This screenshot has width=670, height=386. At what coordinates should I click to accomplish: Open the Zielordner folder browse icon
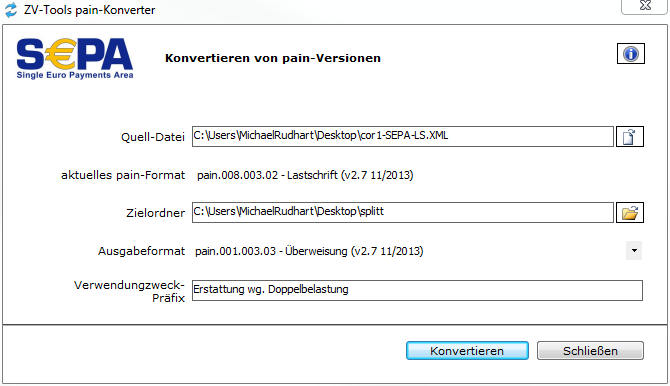click(x=630, y=212)
